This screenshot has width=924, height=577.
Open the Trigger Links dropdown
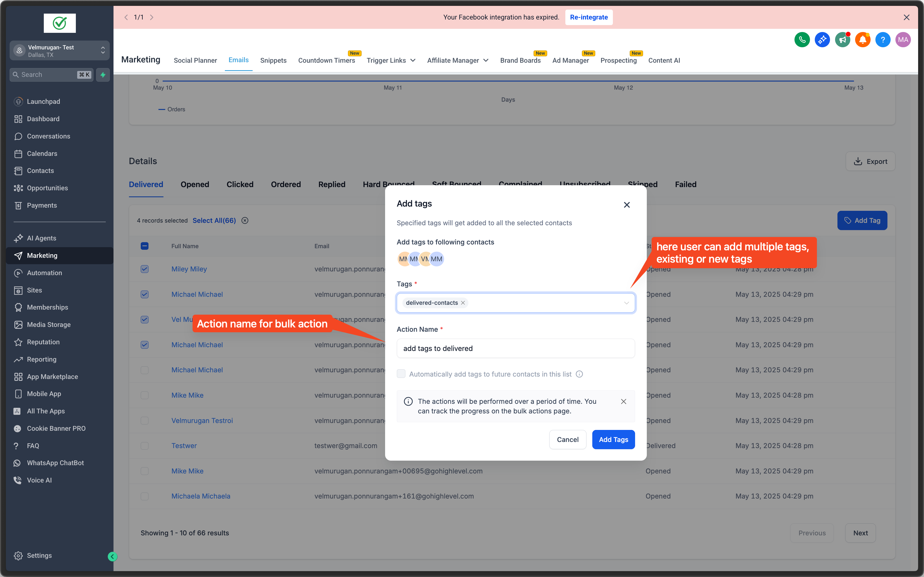click(391, 60)
